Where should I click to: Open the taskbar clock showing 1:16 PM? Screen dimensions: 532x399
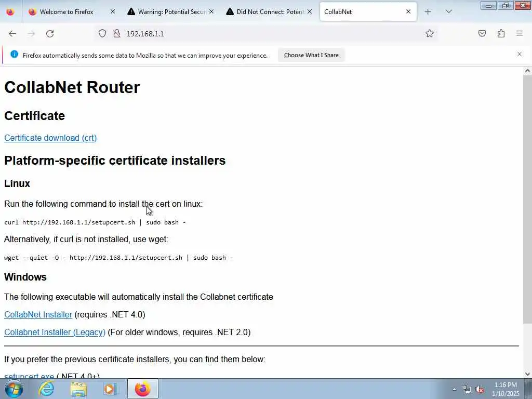pyautogui.click(x=506, y=389)
